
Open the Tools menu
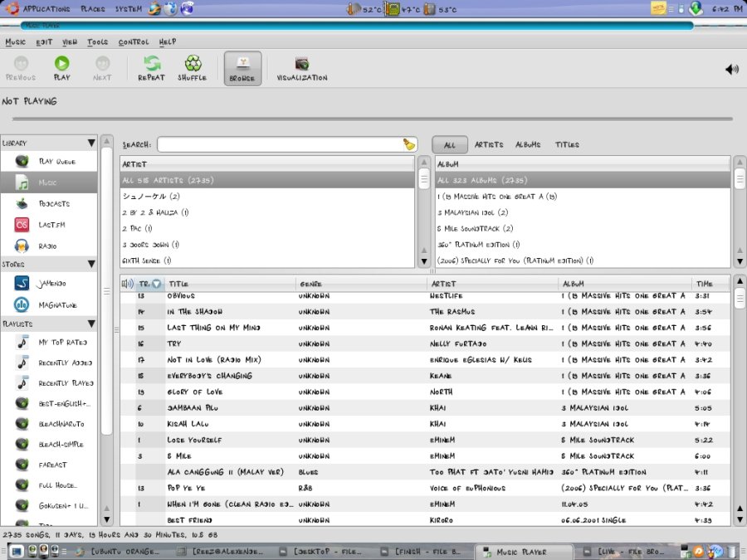(98, 42)
